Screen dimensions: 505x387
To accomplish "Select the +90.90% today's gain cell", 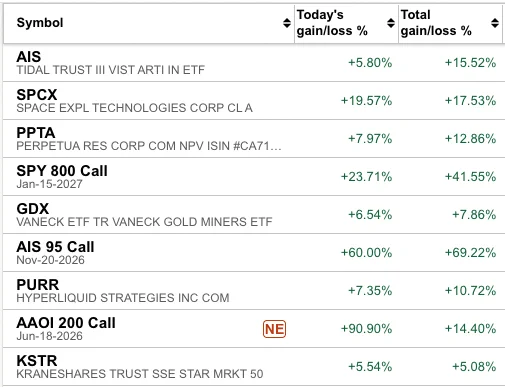I will pyautogui.click(x=366, y=329).
